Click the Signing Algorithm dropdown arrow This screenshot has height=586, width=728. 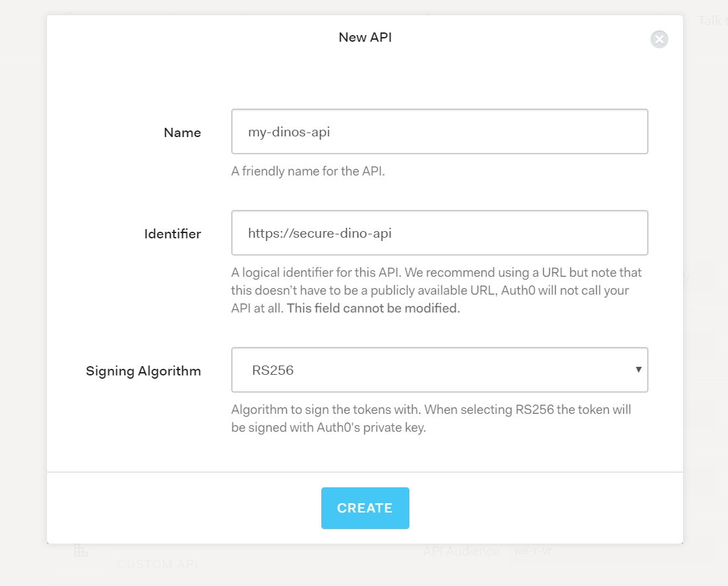tap(639, 369)
